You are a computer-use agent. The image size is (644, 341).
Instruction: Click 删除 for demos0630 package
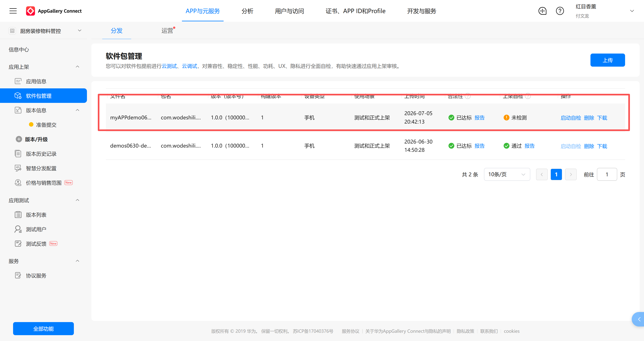589,146
